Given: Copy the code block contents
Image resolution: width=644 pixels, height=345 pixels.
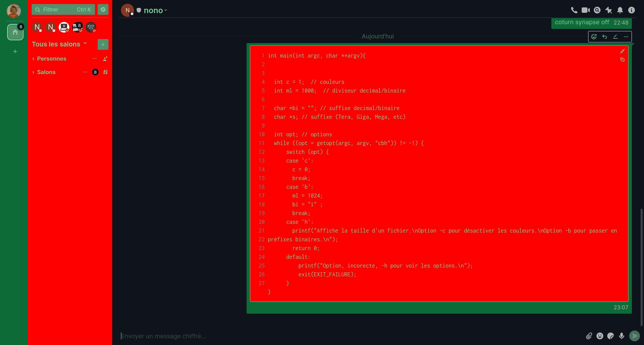Looking at the screenshot, I should (x=622, y=60).
